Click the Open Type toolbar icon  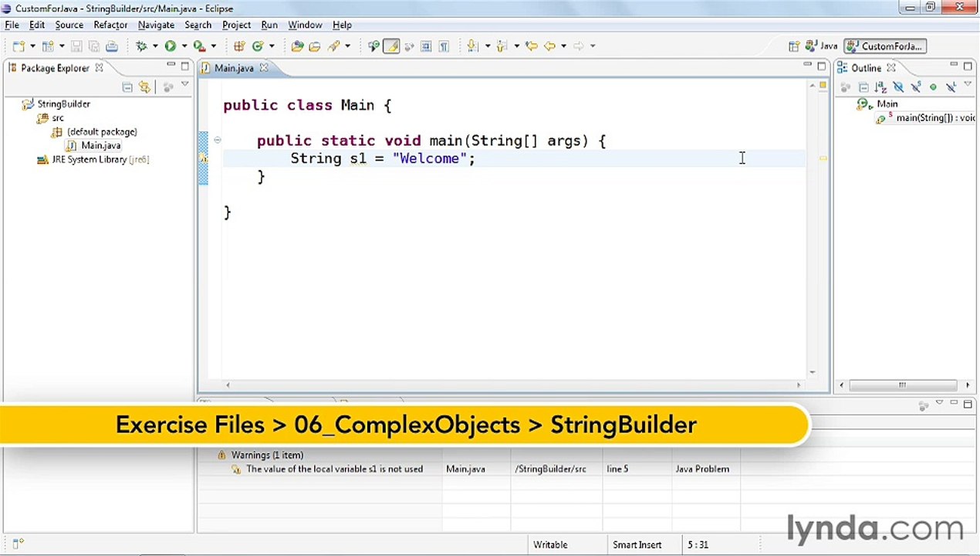click(x=297, y=46)
